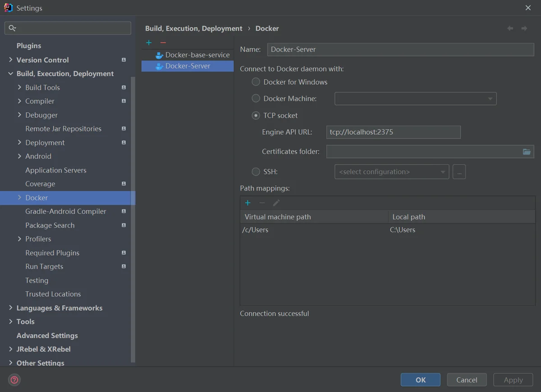Image resolution: width=541 pixels, height=392 pixels.
Task: Select the SSH radio button
Action: coord(256,172)
